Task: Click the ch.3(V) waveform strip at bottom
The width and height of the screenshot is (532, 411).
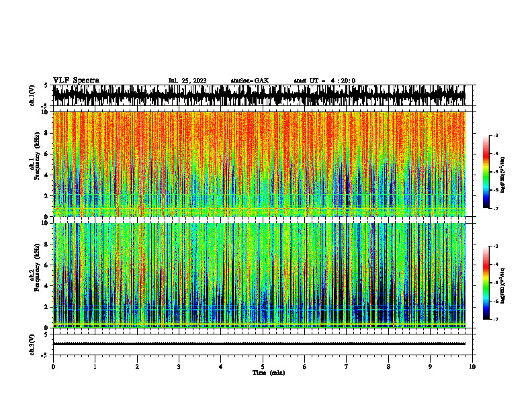Action: tap(259, 344)
